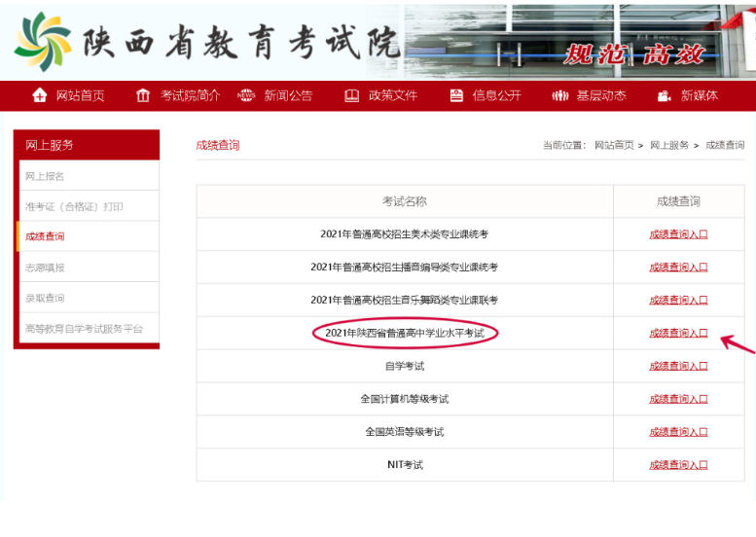Open 志愿填报 sidebar item
This screenshot has width=756, height=537.
(x=45, y=267)
